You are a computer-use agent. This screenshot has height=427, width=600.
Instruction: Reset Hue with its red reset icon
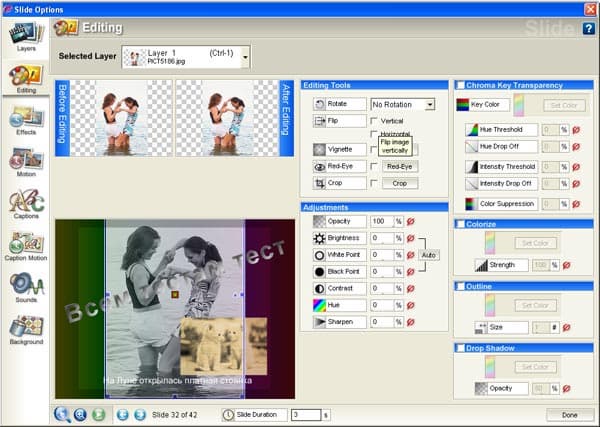click(x=411, y=305)
